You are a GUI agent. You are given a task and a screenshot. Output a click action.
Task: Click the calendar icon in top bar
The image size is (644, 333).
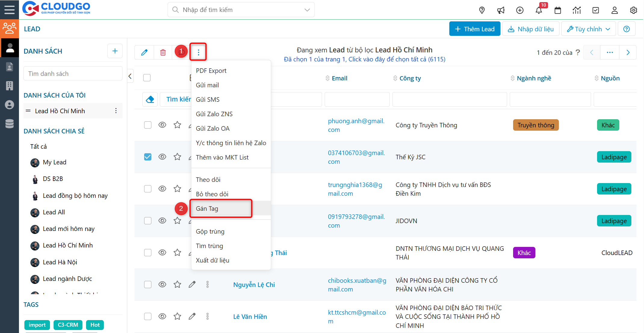(x=558, y=10)
